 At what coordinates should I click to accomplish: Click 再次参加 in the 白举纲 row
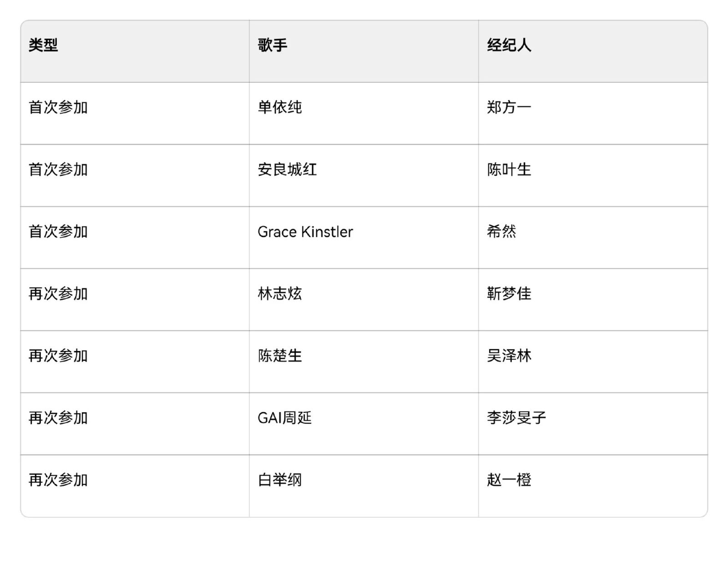point(58,480)
